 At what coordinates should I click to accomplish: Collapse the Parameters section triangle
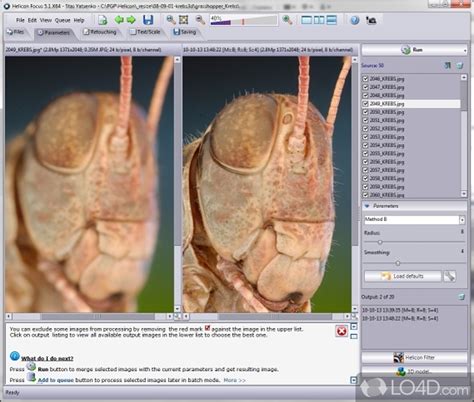click(x=367, y=206)
